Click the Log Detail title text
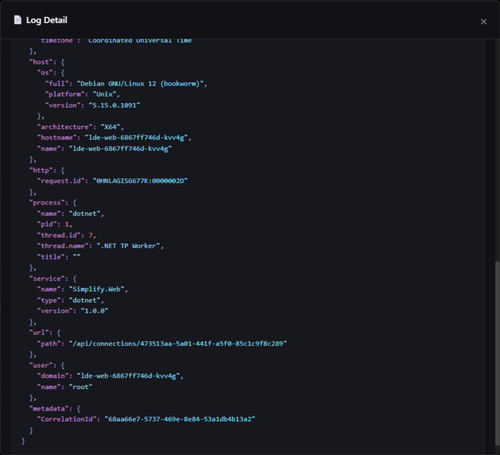The height and width of the screenshot is (455, 500). tap(47, 20)
